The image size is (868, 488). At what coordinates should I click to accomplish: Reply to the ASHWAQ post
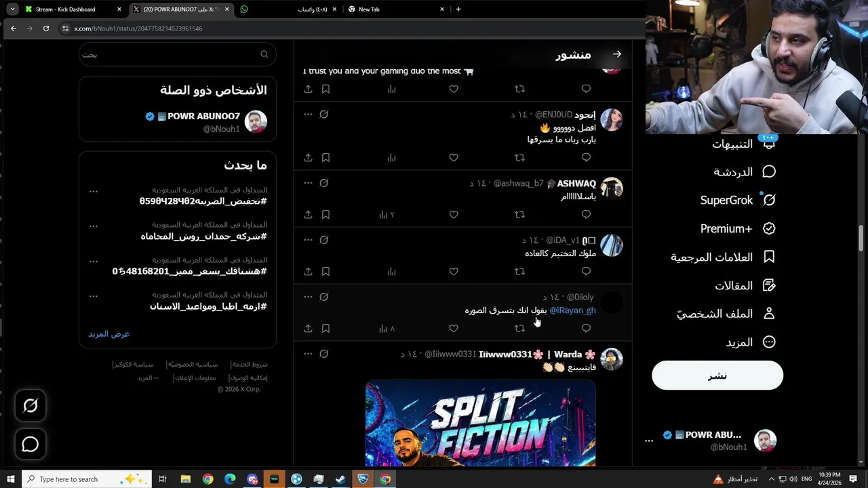[x=586, y=215]
